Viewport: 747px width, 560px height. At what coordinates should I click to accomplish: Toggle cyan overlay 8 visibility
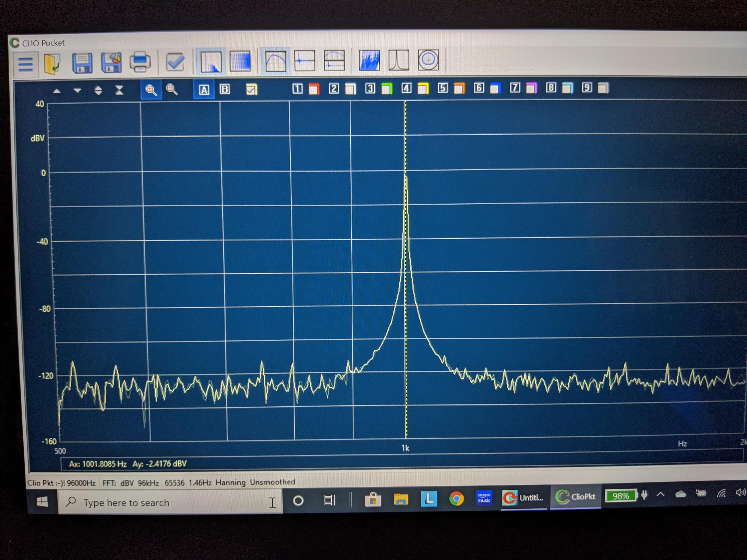pos(568,88)
